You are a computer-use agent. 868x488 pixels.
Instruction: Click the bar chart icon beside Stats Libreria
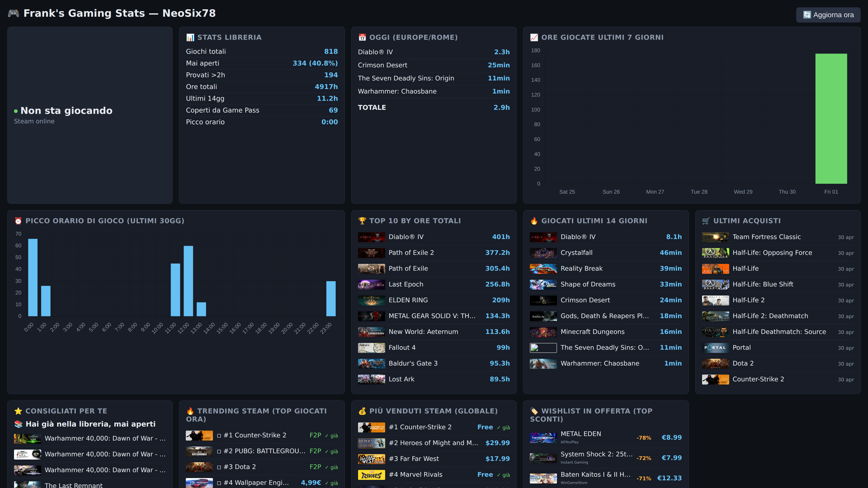click(190, 37)
